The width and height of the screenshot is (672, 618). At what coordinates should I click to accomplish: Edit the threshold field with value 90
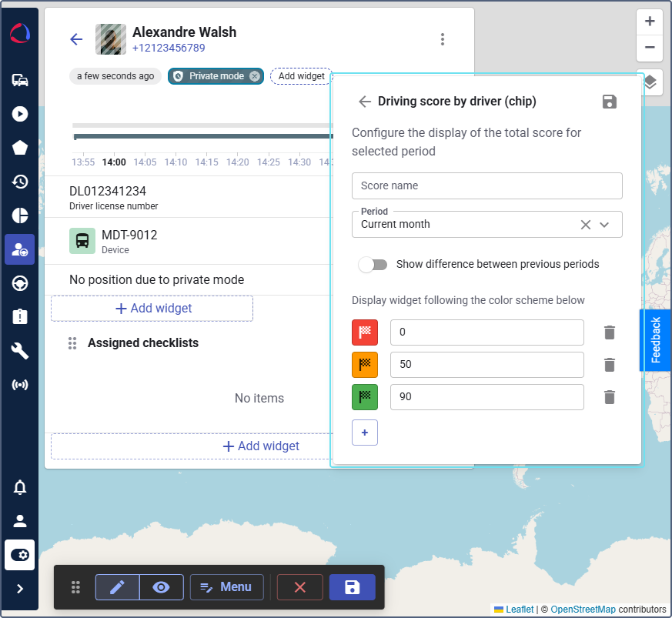(486, 397)
